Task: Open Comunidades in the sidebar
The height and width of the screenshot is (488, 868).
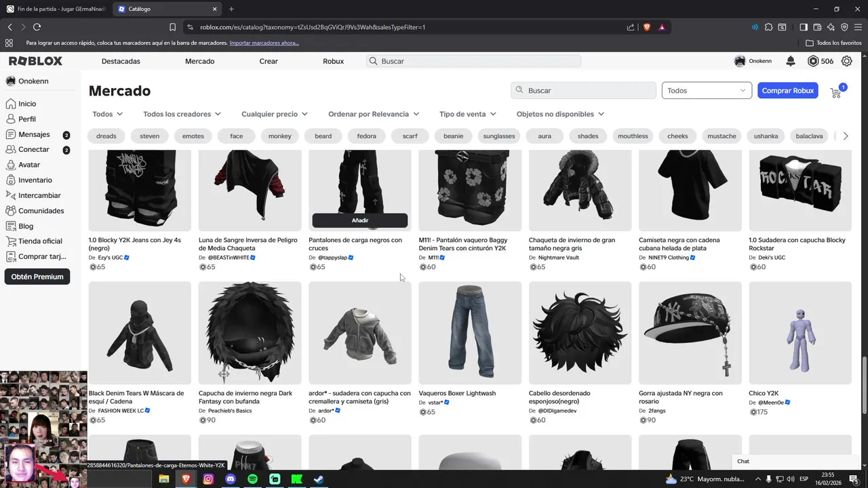Action: click(41, 211)
